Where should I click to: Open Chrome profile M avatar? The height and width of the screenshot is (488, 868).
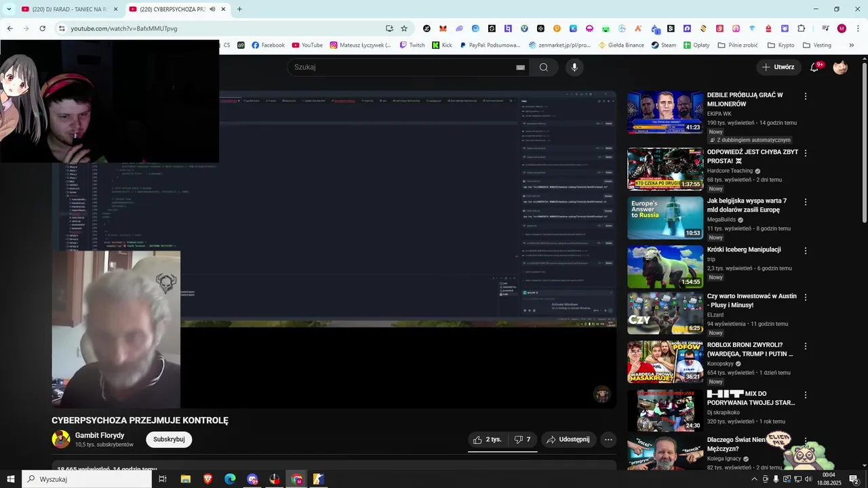(x=842, y=28)
